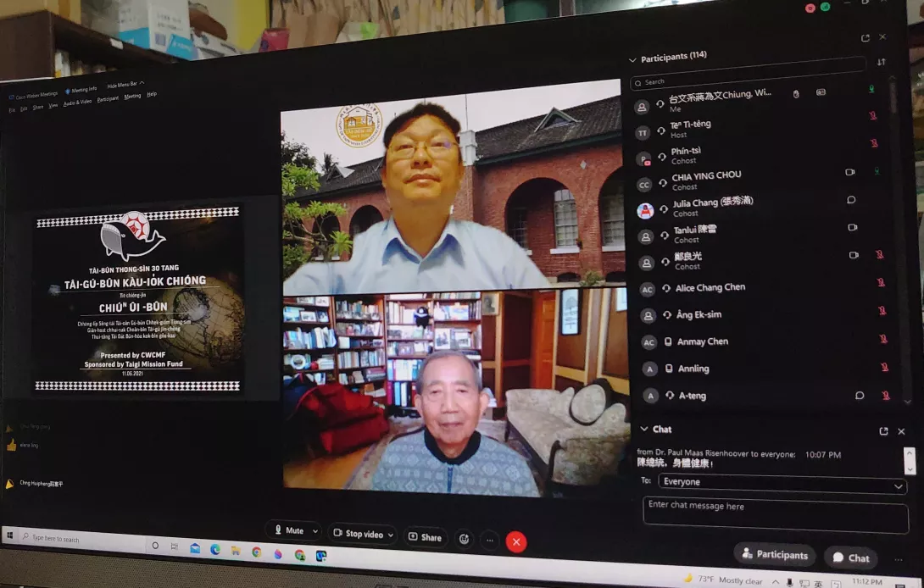Click the shared presentation slide thumbnail
The height and width of the screenshot is (588, 924).
click(x=138, y=300)
